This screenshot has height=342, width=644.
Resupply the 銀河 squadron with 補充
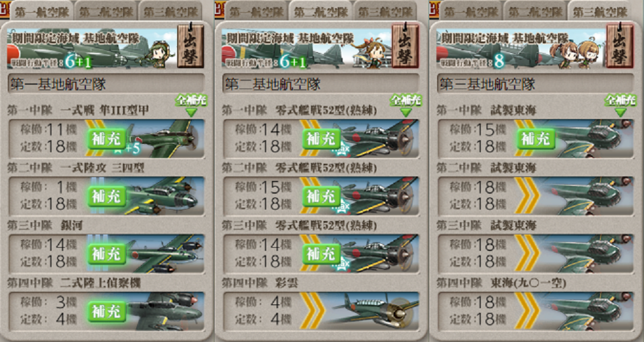pyautogui.click(x=106, y=254)
